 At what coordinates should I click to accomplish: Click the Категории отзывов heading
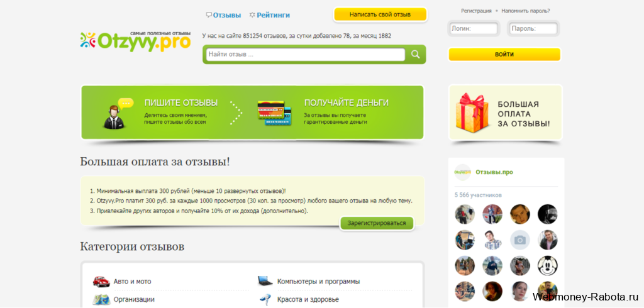(x=132, y=247)
